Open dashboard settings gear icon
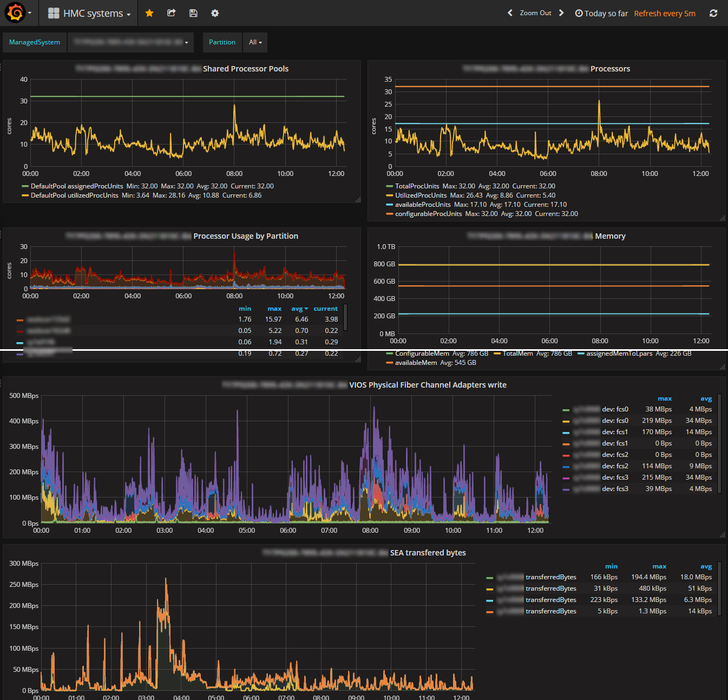728x700 pixels. (x=215, y=13)
